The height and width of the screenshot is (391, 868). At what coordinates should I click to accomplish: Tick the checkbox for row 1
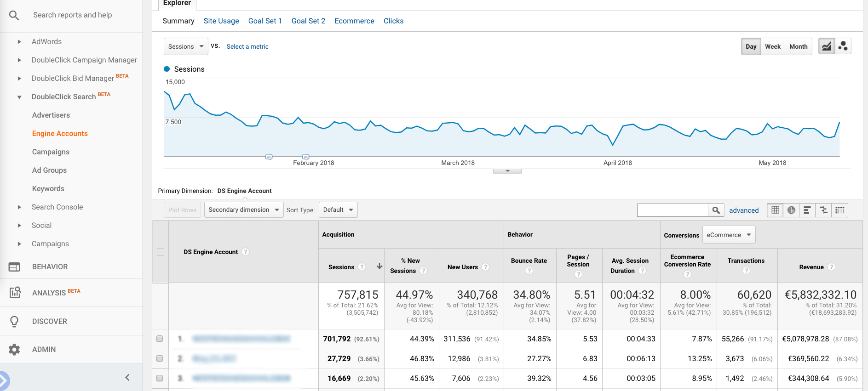point(160,339)
